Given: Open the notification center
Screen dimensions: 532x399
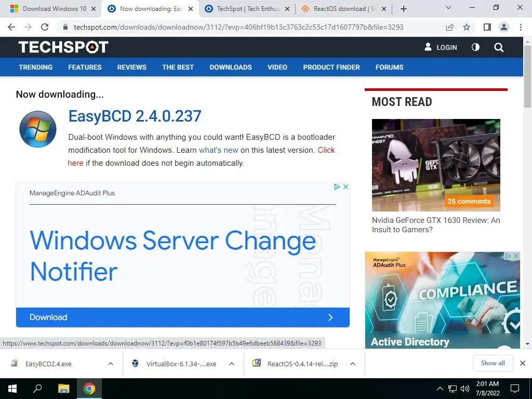Looking at the screenshot, I should 515,389.
